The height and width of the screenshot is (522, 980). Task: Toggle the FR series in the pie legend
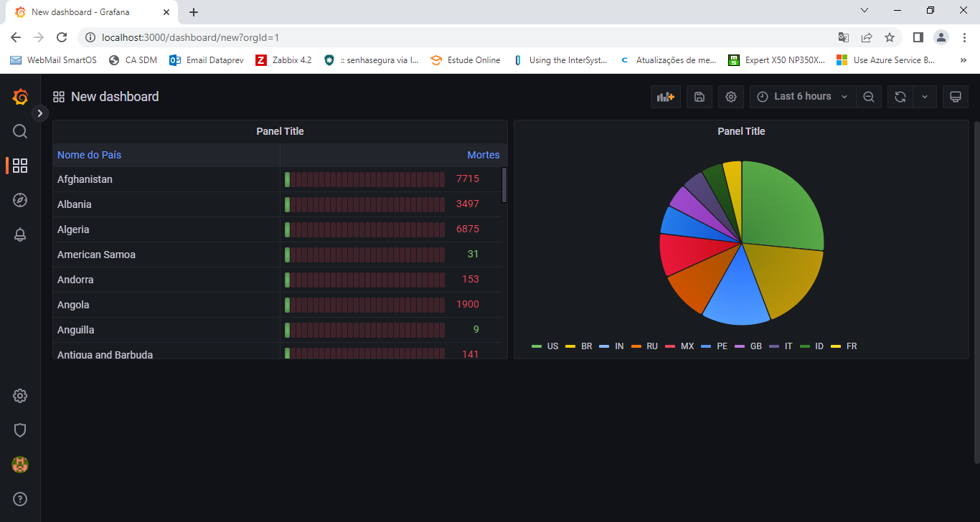851,346
